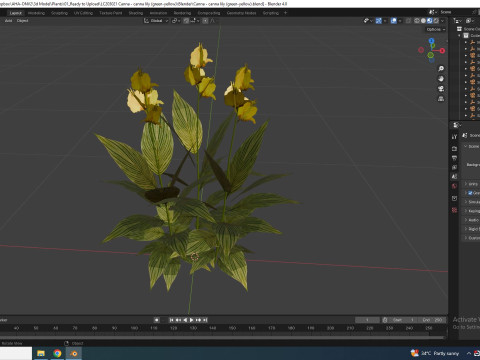Click the zoom view magnifier icon
The width and height of the screenshot is (480, 360).
[441, 69]
